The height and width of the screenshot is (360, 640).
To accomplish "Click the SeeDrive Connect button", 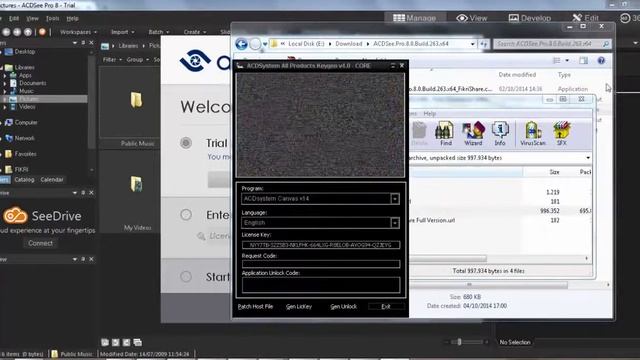I will coord(40,243).
